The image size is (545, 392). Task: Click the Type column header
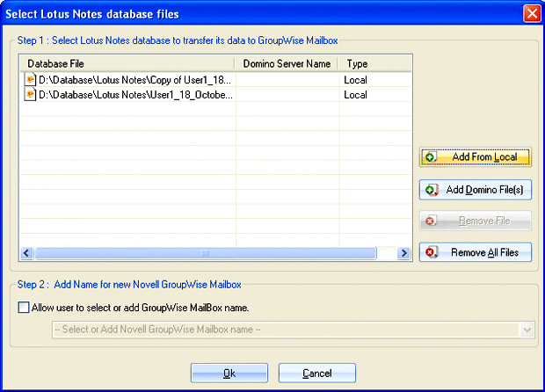(375, 63)
